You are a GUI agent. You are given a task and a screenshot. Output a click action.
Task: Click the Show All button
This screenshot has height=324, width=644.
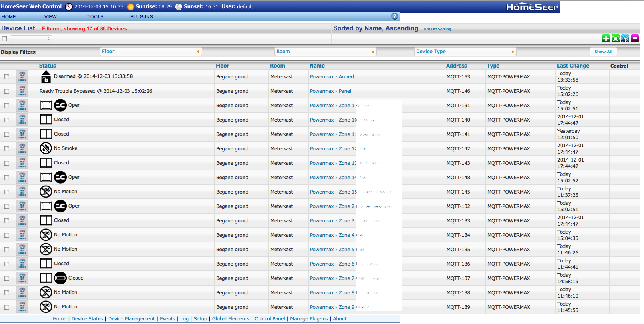(603, 52)
